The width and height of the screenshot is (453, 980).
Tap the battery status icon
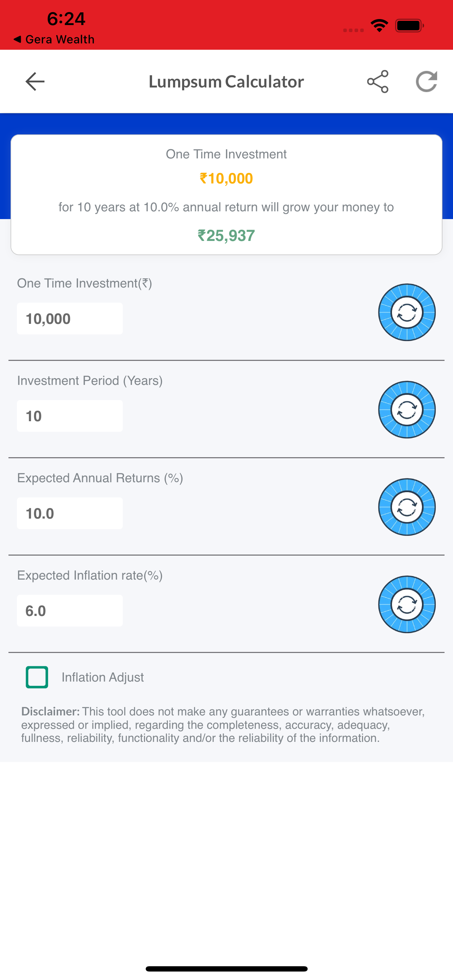click(x=410, y=25)
